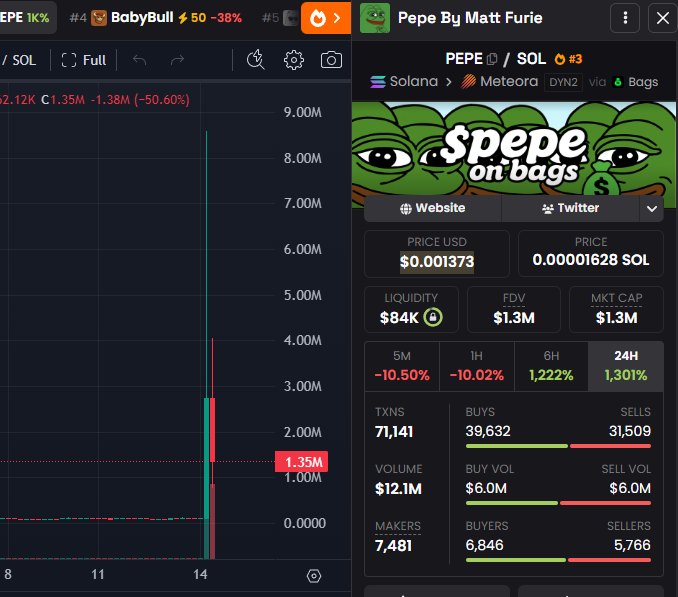The height and width of the screenshot is (597, 678).
Task: Open the #4 BabyBull trending token
Action: [156, 18]
